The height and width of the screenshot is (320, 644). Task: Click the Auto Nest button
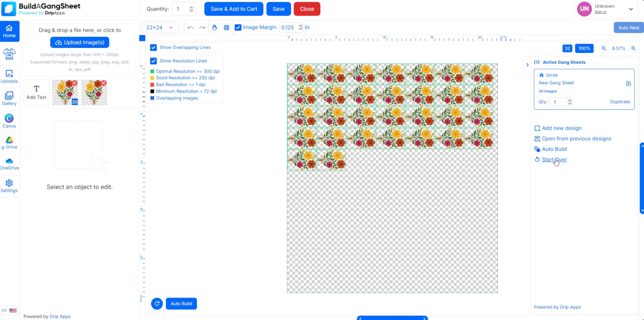[x=629, y=28]
